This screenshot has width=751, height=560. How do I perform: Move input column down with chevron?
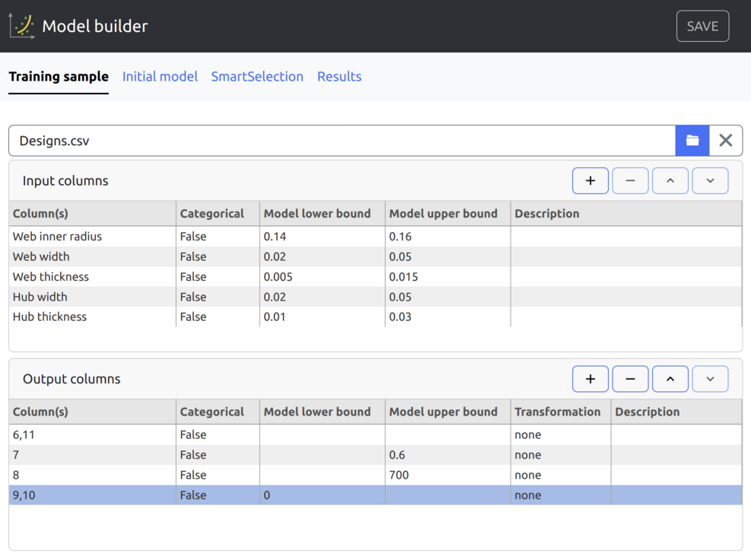[x=710, y=181]
